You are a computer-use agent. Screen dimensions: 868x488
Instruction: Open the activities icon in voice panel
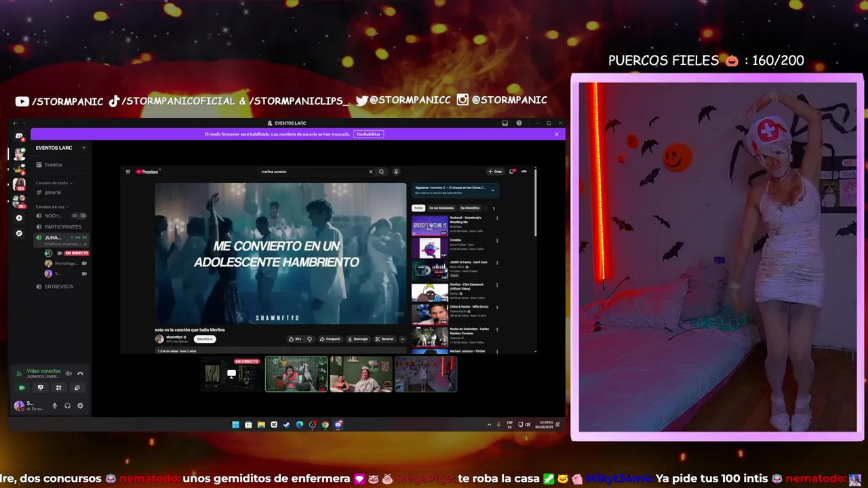58,388
